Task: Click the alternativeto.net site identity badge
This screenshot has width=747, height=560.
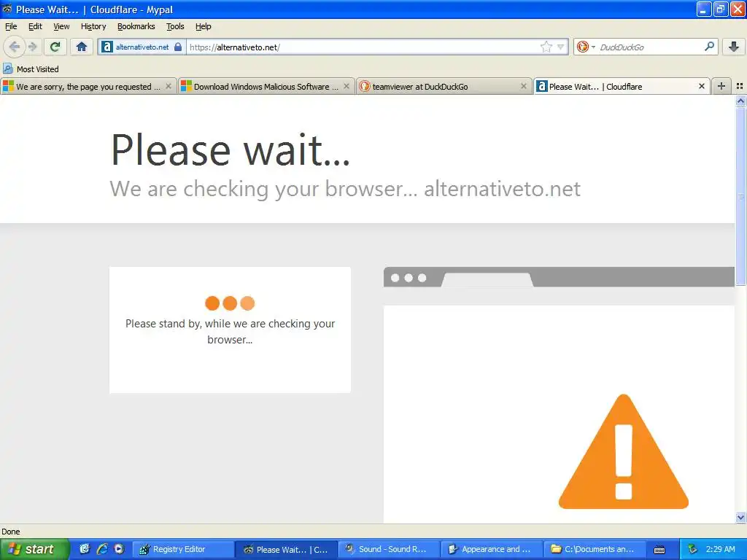Action: pos(142,47)
